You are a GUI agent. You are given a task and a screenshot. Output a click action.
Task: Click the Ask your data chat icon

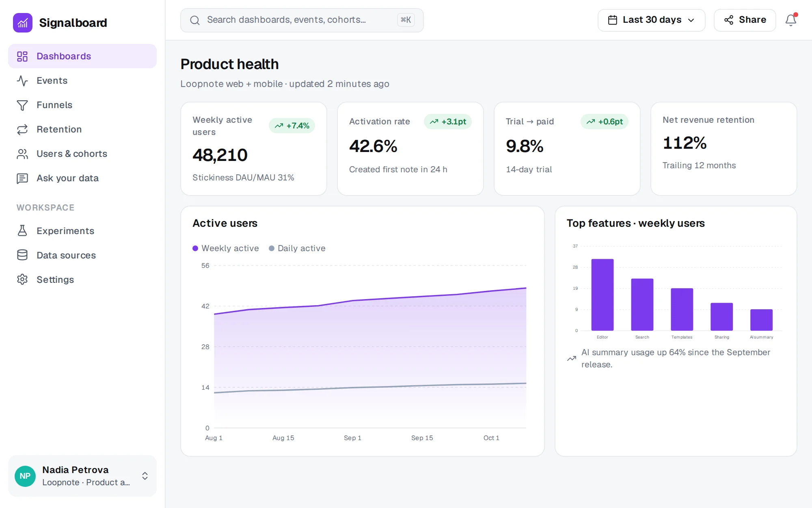point(22,178)
